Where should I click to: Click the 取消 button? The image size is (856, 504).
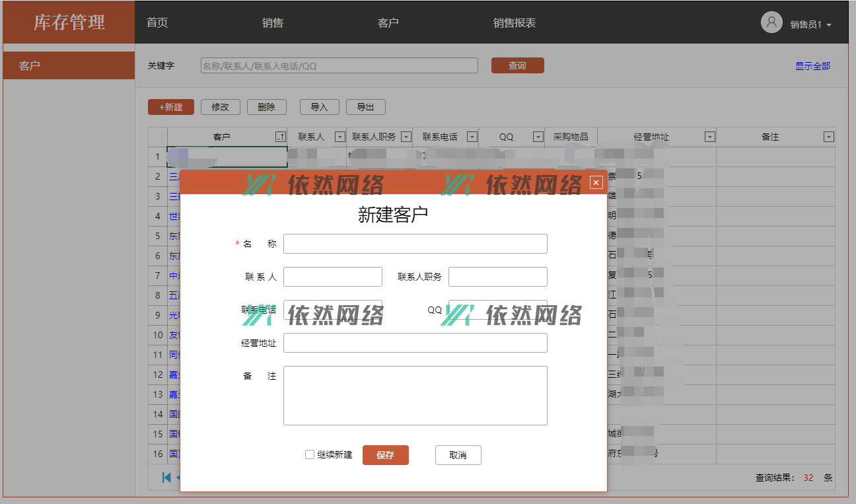(458, 455)
